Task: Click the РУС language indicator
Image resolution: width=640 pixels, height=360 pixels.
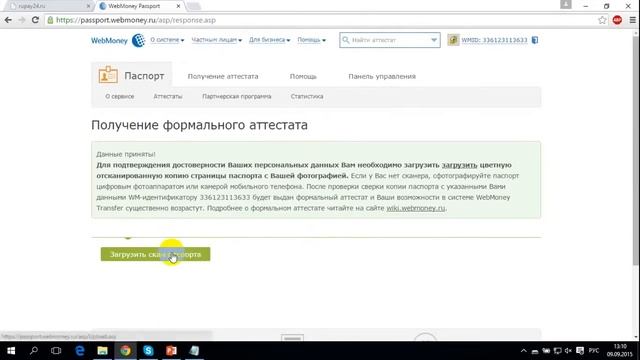Action: 594,351
